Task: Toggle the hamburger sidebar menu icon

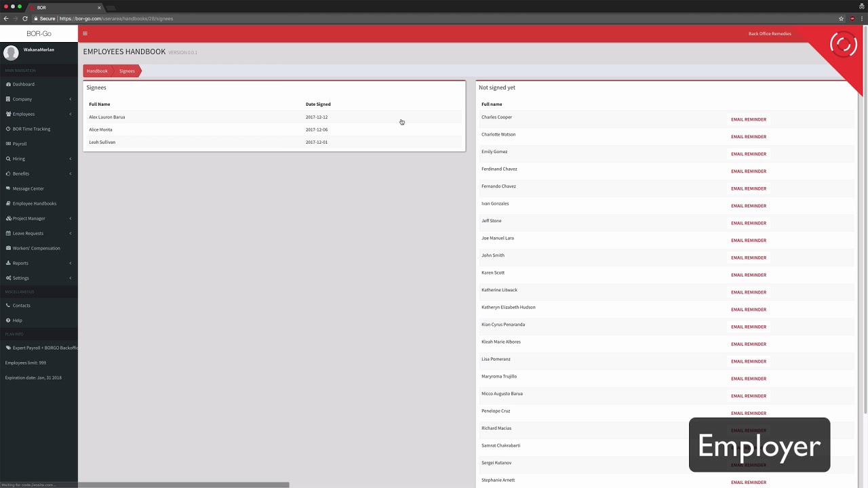Action: pos(85,33)
